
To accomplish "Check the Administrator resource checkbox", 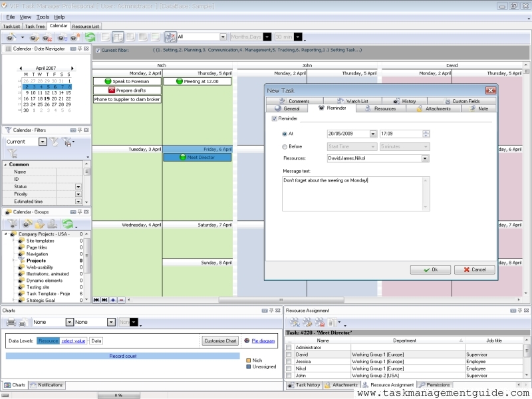I will point(289,347).
